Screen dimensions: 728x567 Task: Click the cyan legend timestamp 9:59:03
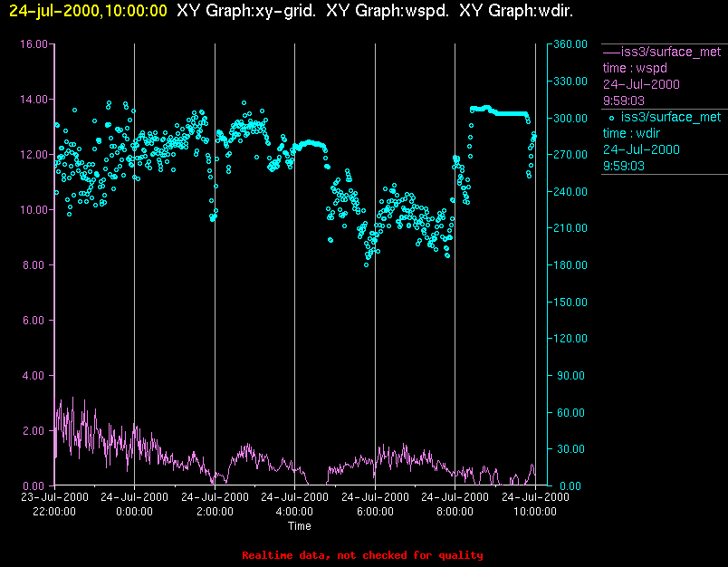click(x=624, y=167)
